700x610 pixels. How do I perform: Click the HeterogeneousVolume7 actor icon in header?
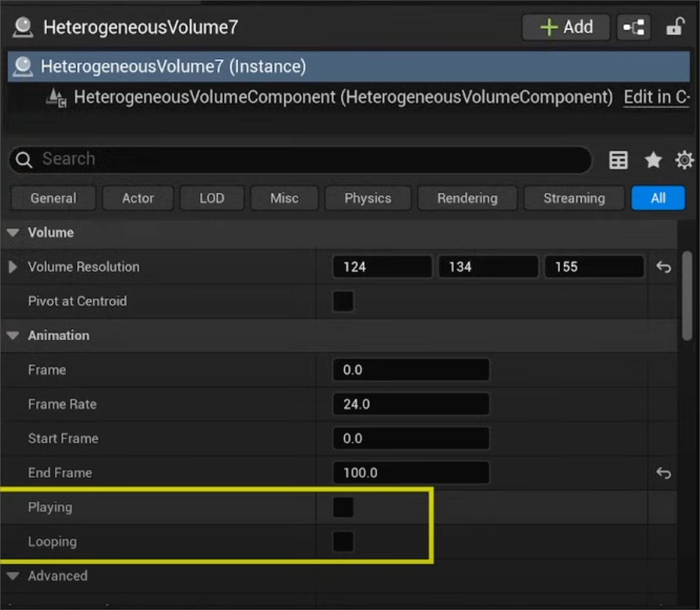pyautogui.click(x=23, y=27)
